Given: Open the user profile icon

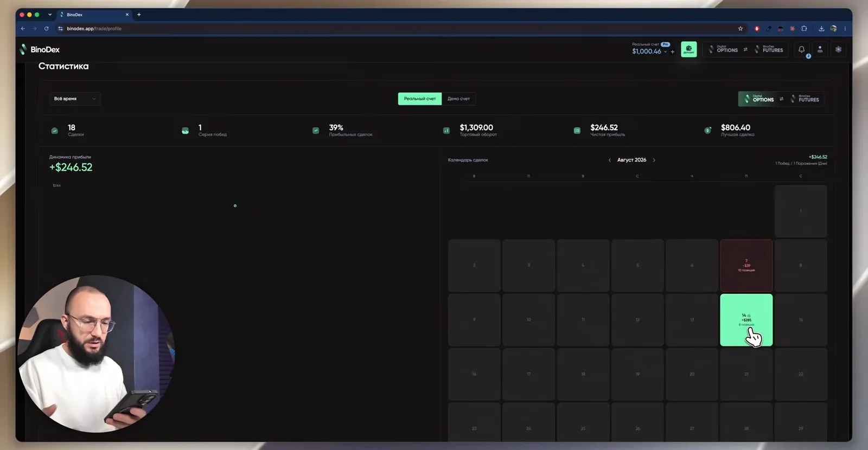Looking at the screenshot, I should [820, 49].
